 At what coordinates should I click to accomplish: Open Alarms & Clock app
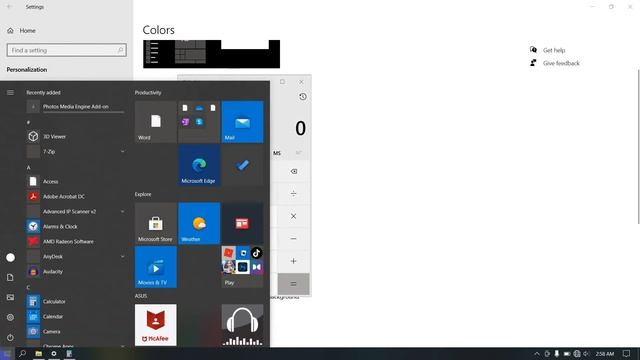tap(76, 227)
